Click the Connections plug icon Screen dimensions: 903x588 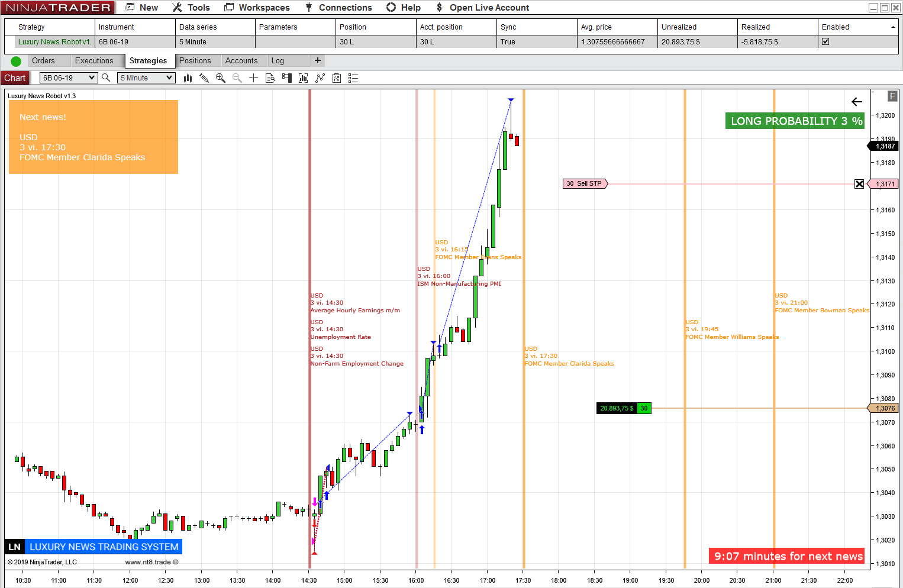pos(309,7)
